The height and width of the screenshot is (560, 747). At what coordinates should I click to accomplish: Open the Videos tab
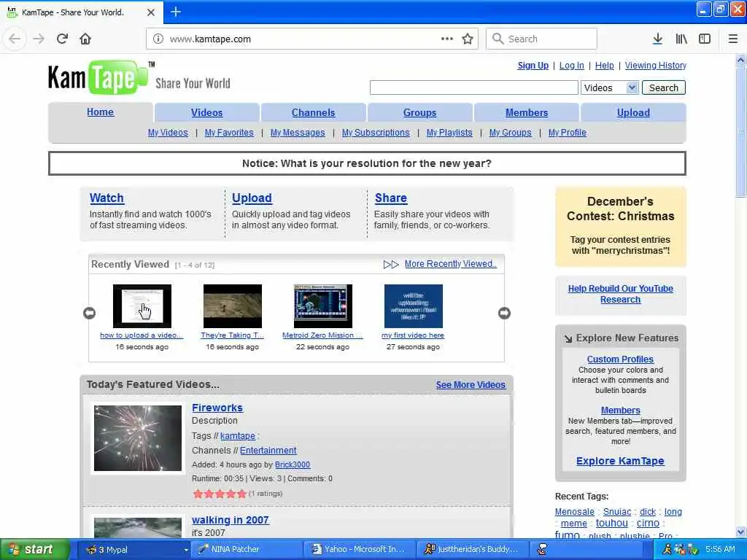point(206,112)
